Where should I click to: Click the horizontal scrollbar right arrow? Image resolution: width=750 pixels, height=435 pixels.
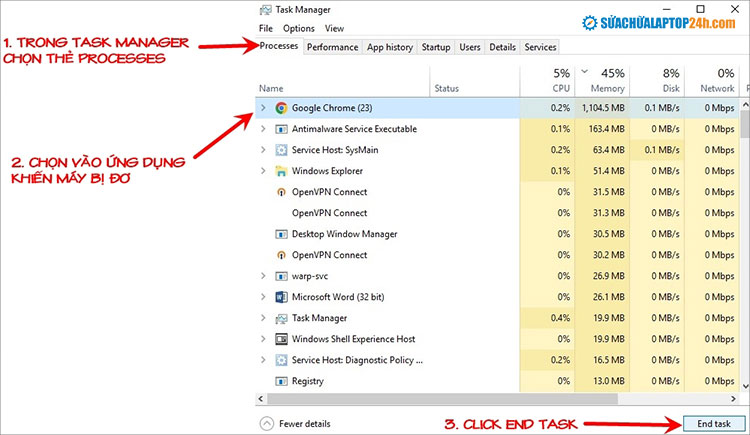pos(733,398)
